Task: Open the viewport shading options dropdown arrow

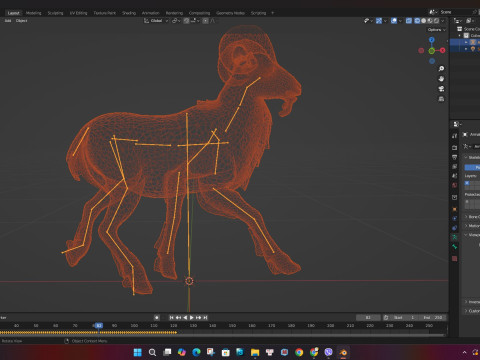Action: (443, 21)
